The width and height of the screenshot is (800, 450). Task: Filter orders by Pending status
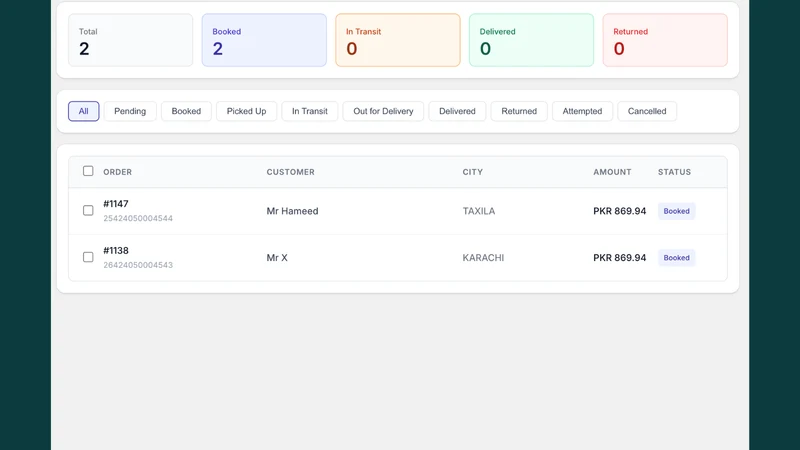click(x=130, y=111)
